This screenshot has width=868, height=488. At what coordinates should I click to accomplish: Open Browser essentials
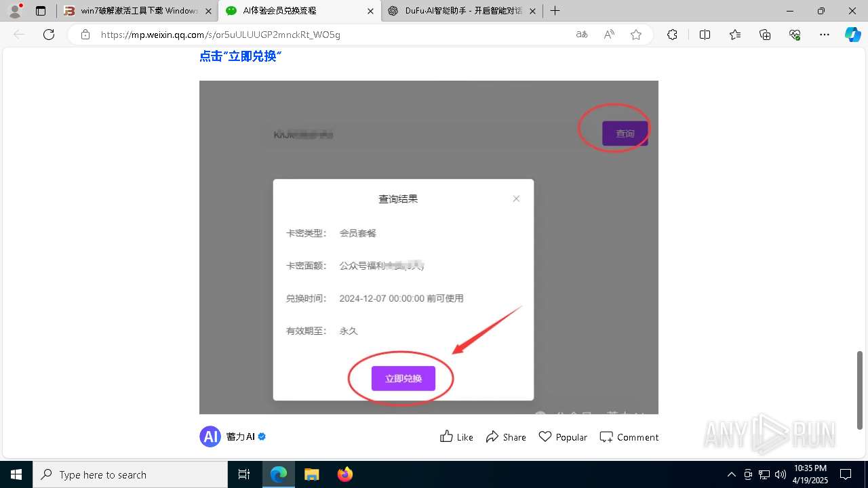[x=795, y=35]
